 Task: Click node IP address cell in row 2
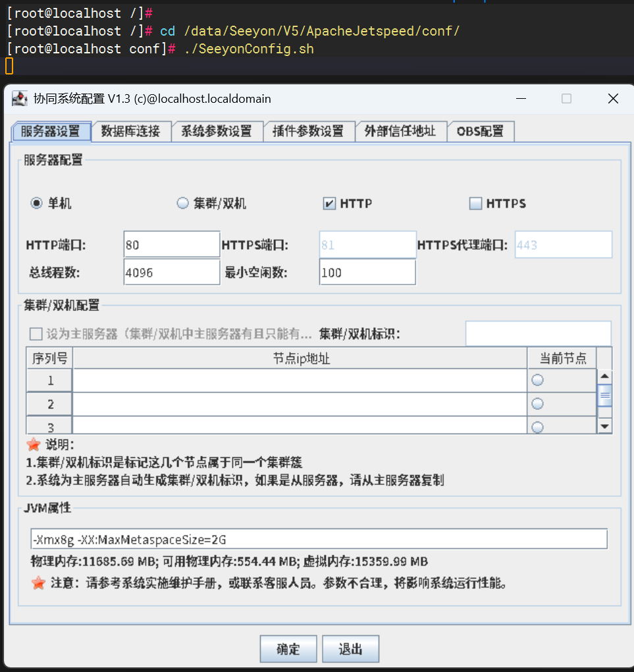300,404
